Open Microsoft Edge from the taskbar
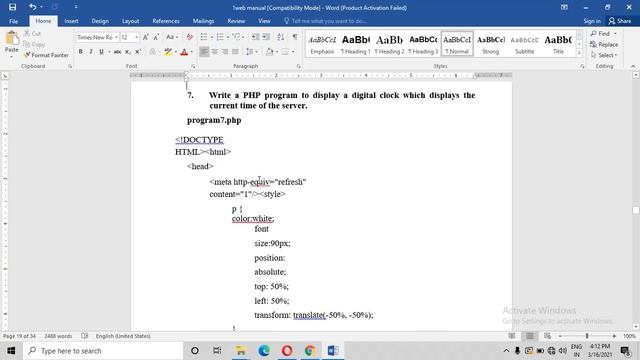Screen dimensions: 640x360 [x=264, y=351]
